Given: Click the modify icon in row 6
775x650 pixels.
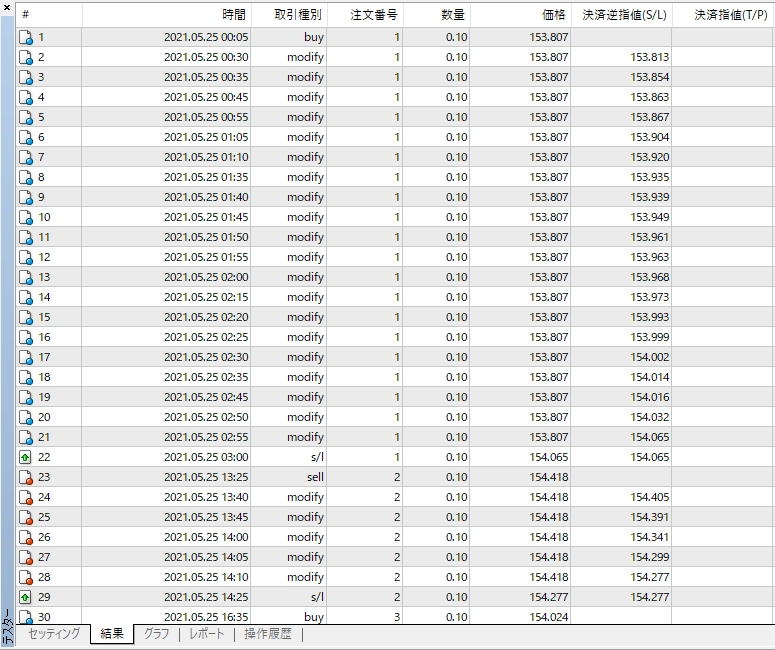Looking at the screenshot, I should pyautogui.click(x=26, y=137).
